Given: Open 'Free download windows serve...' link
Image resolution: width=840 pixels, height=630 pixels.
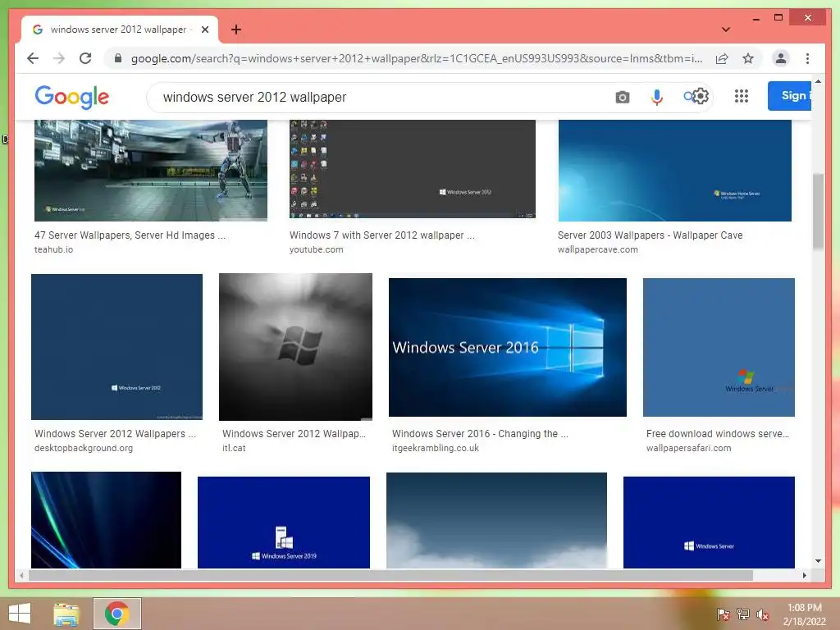Looking at the screenshot, I should point(718,434).
